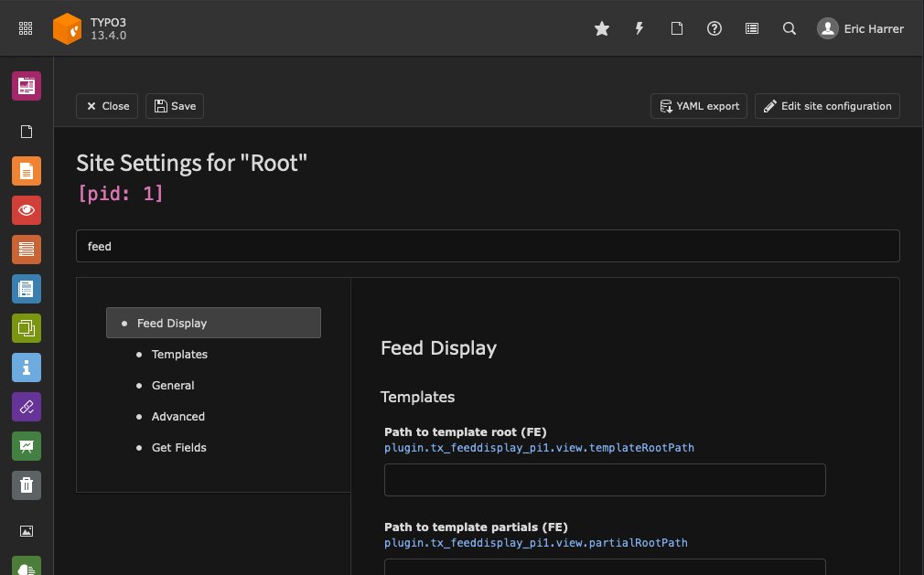The width and height of the screenshot is (924, 575).
Task: Select the File section image icon in sidebar
Action: pyautogui.click(x=27, y=531)
